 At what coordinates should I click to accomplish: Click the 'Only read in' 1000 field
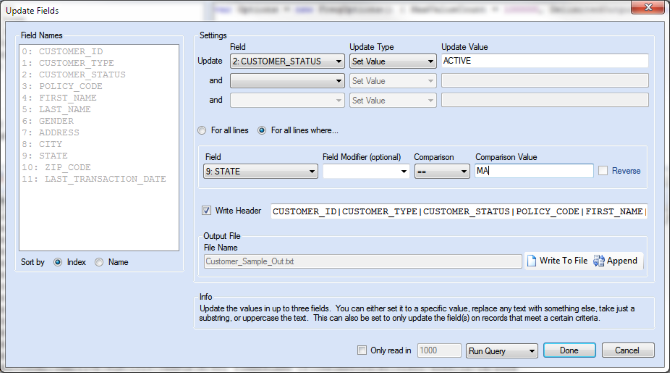click(439, 351)
